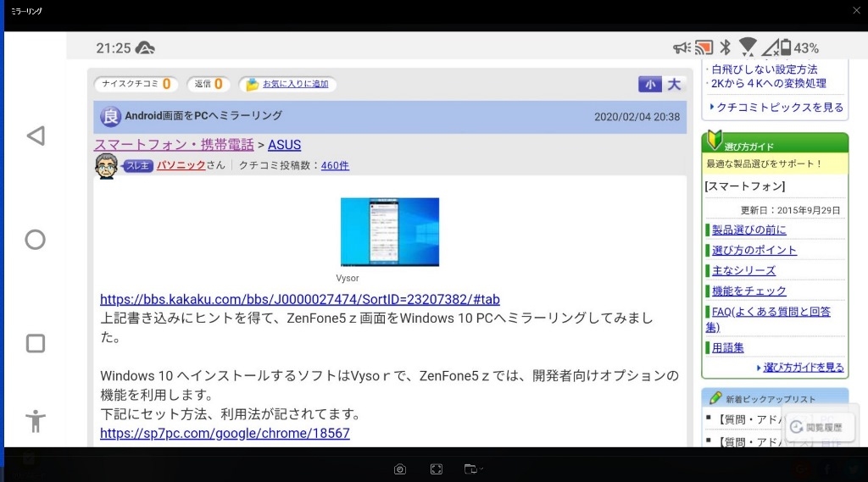Tap the Android recent apps square
Screen dimensions: 868x482
pyautogui.click(x=36, y=343)
